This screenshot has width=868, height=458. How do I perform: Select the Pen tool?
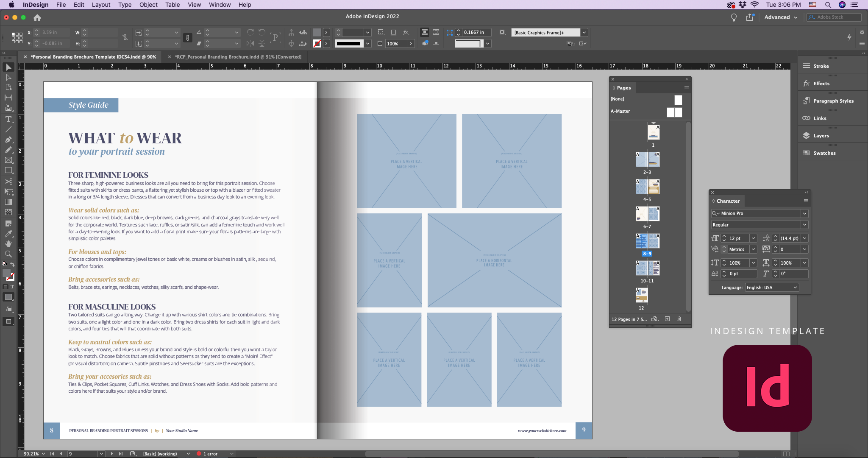click(8, 139)
